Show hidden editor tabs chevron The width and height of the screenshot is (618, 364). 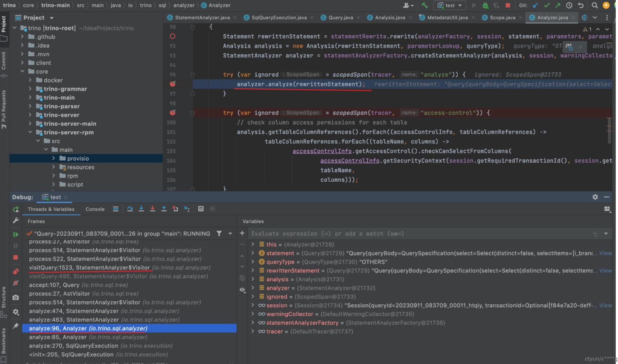[595, 18]
